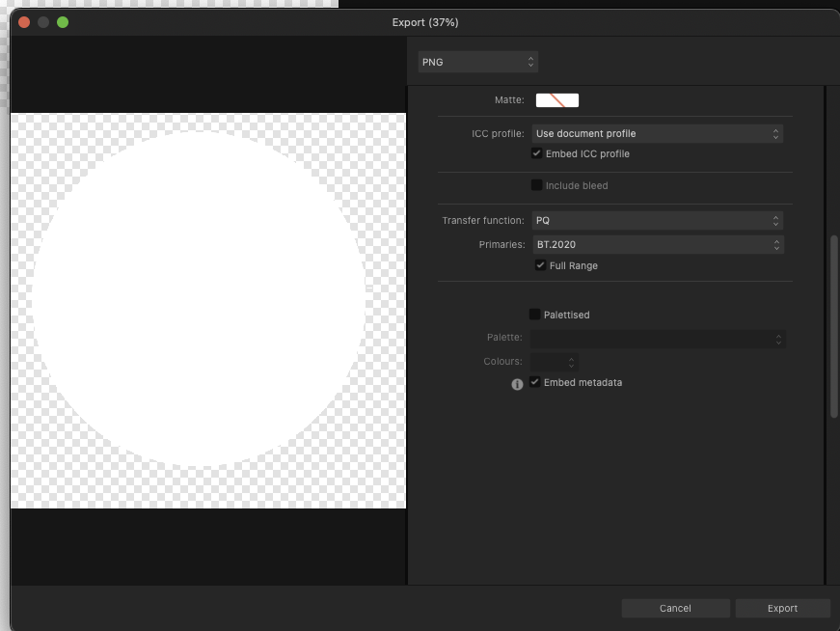Click the grey minimize window button
This screenshot has width=840, height=631.
(x=43, y=22)
